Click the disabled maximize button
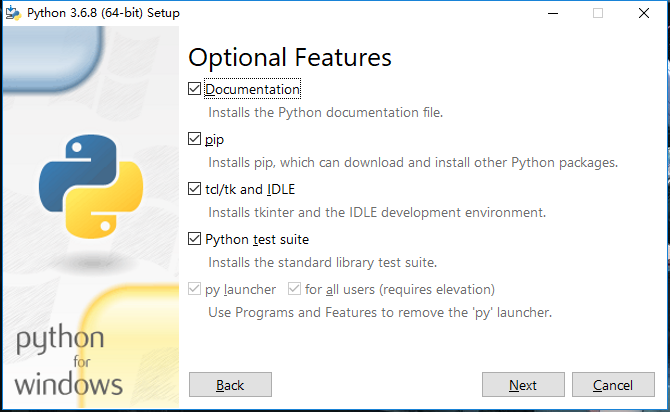Image resolution: width=670 pixels, height=412 pixels. coord(598,13)
